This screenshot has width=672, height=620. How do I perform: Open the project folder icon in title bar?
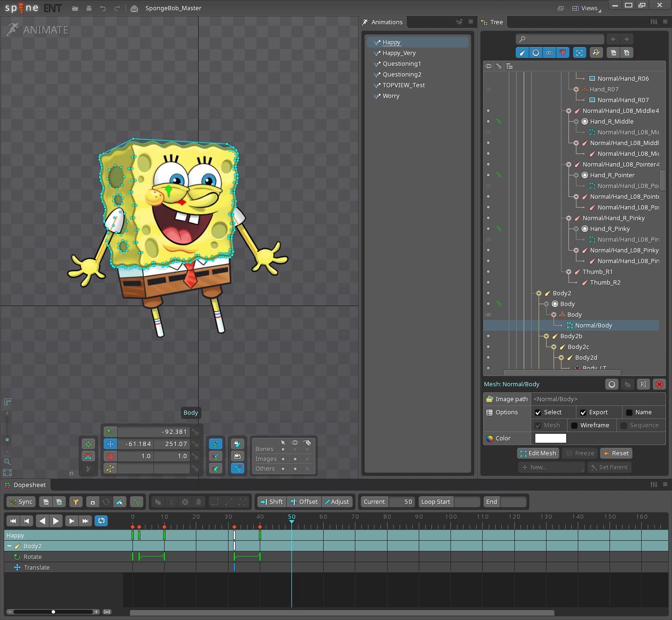75,8
